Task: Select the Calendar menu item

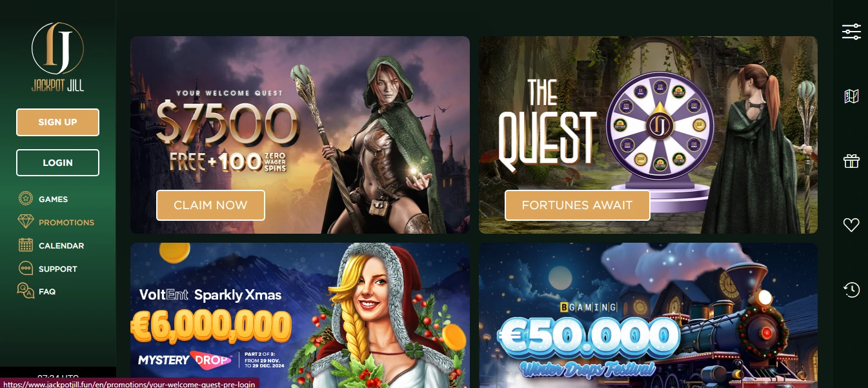Action: click(61, 246)
